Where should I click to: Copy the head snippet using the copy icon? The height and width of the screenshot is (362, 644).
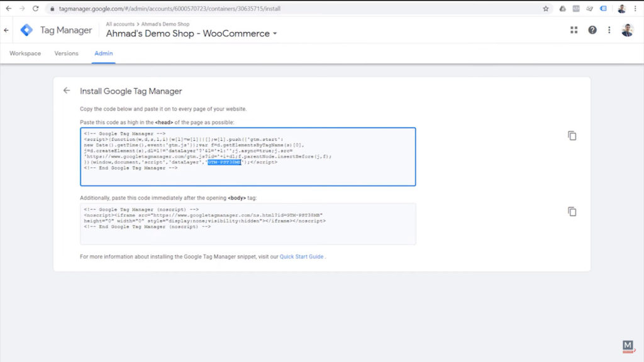[572, 135]
